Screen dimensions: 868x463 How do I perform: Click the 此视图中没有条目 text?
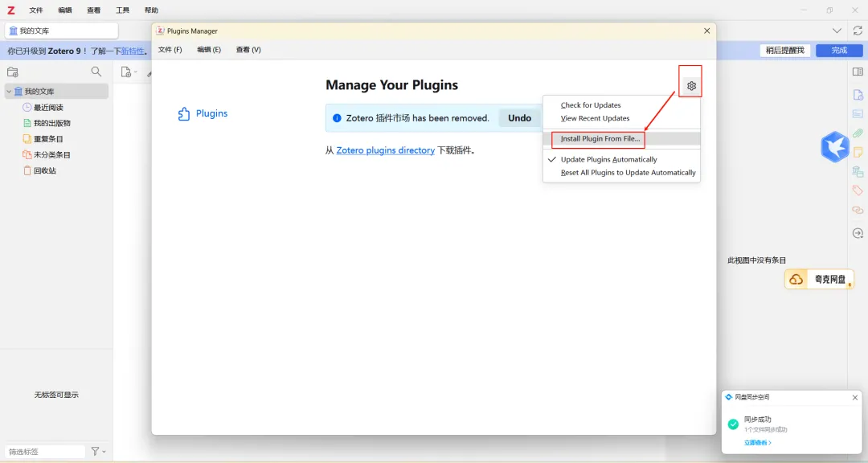point(757,260)
